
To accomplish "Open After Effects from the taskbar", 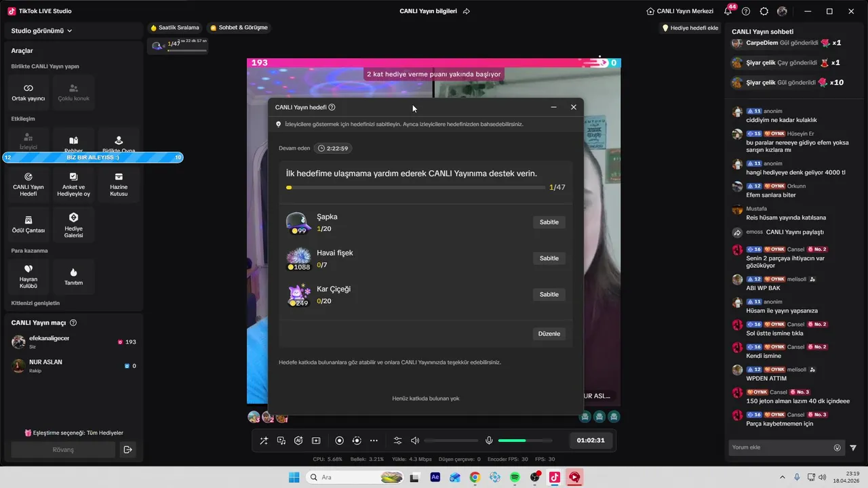I will (435, 477).
